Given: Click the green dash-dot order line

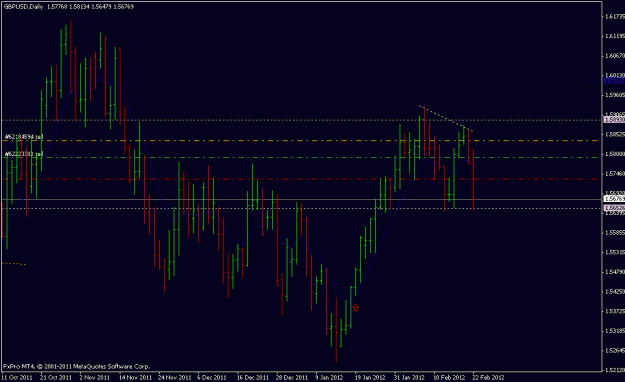Looking at the screenshot, I should [x=301, y=158].
